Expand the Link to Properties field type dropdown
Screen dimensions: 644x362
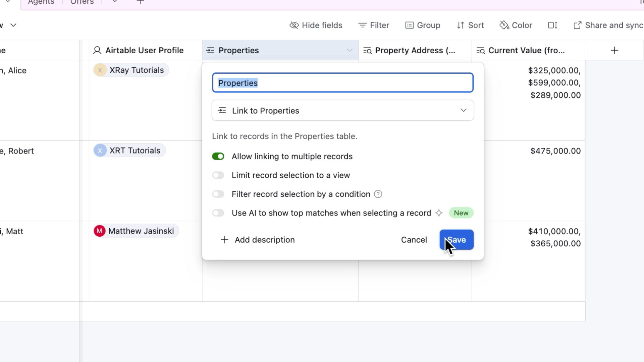point(342,111)
